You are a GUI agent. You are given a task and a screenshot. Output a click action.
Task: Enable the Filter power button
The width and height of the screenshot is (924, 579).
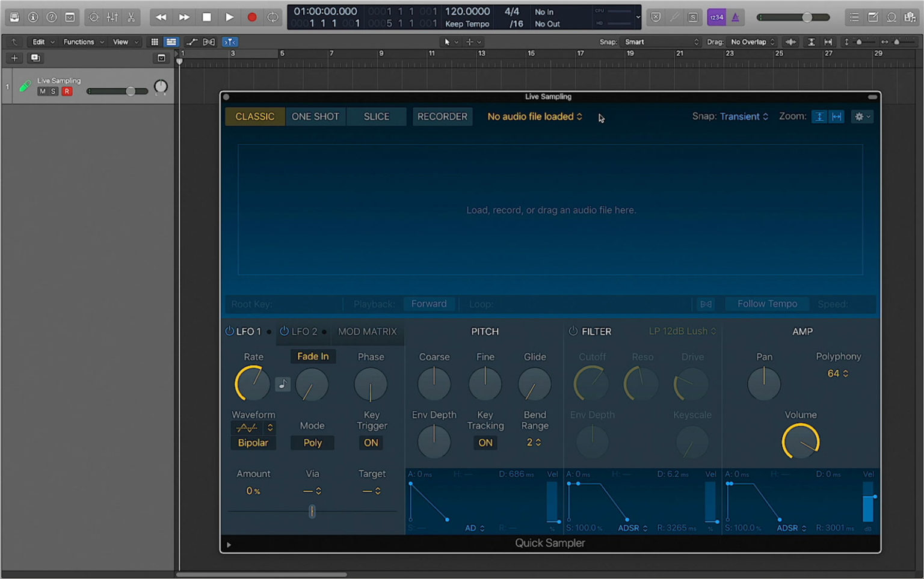coord(573,331)
